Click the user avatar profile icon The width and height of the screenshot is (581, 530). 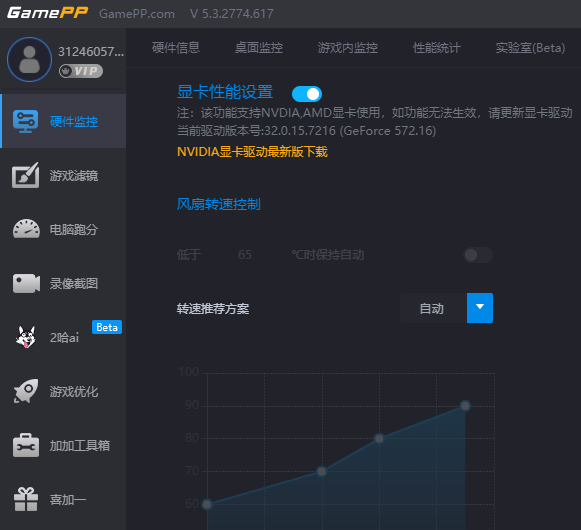(29, 59)
